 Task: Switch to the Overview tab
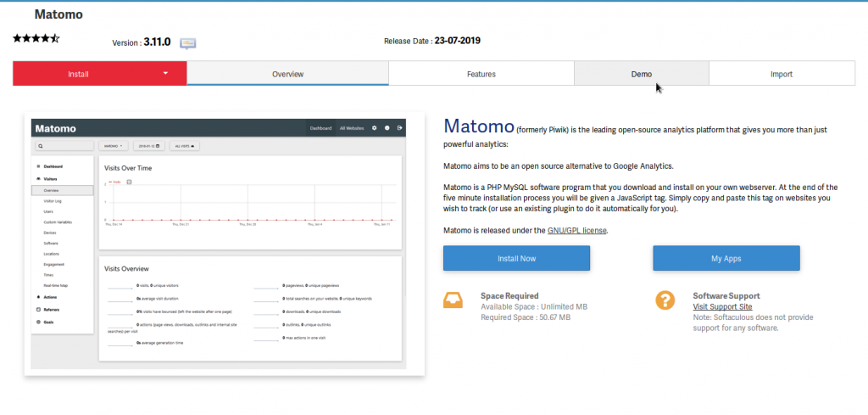click(287, 74)
